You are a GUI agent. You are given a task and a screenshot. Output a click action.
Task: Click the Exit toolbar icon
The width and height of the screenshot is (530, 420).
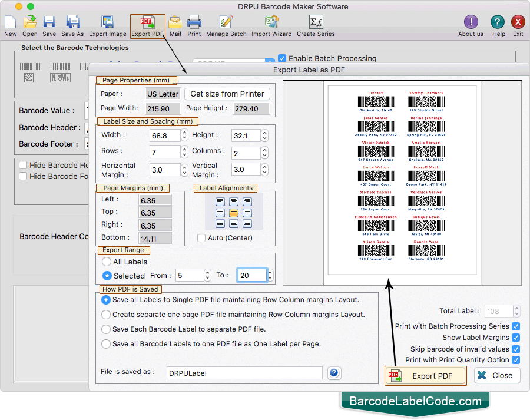click(x=518, y=26)
